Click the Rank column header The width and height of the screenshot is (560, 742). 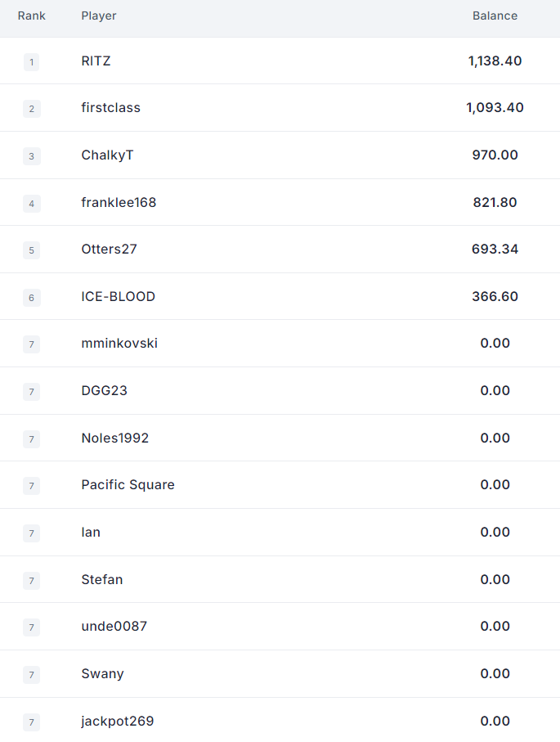pos(32,16)
